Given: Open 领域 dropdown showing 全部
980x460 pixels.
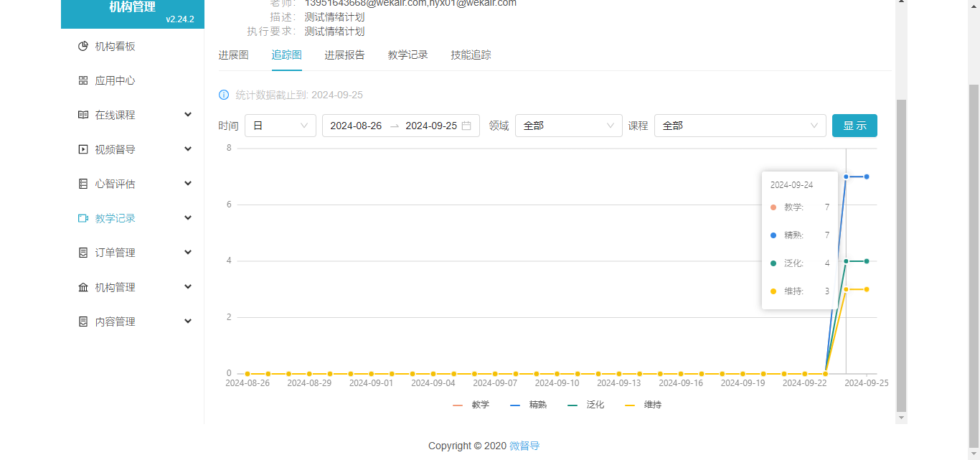Looking at the screenshot, I should pos(569,126).
